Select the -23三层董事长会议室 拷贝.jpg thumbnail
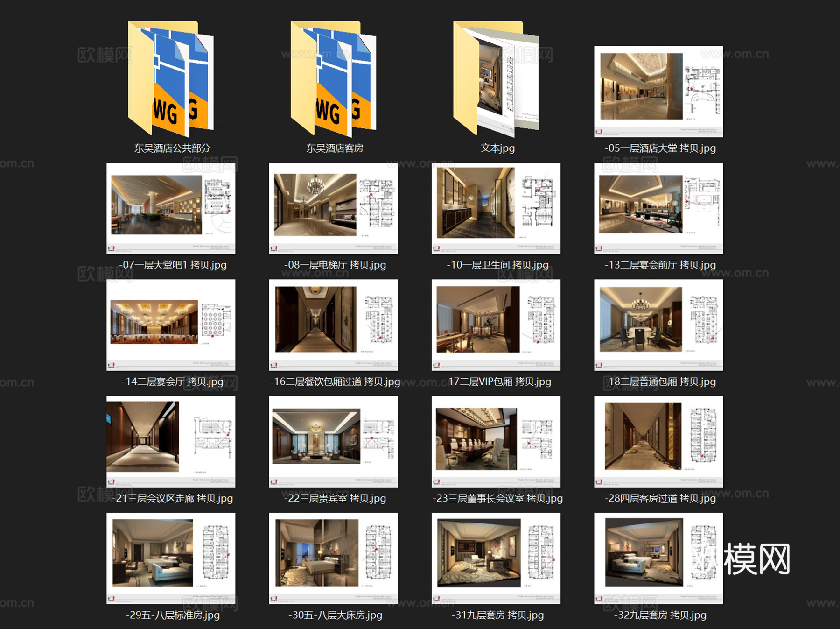The image size is (840, 629). [496, 442]
